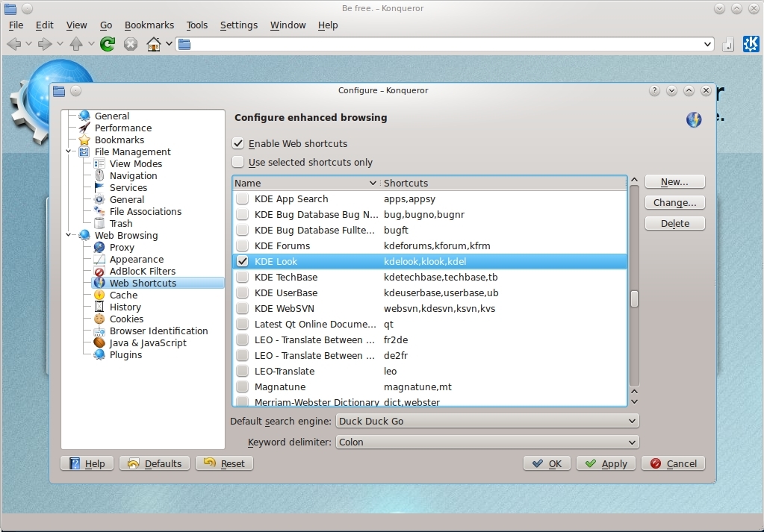
Task: Click the File Management icon in tree
Action: tap(84, 152)
